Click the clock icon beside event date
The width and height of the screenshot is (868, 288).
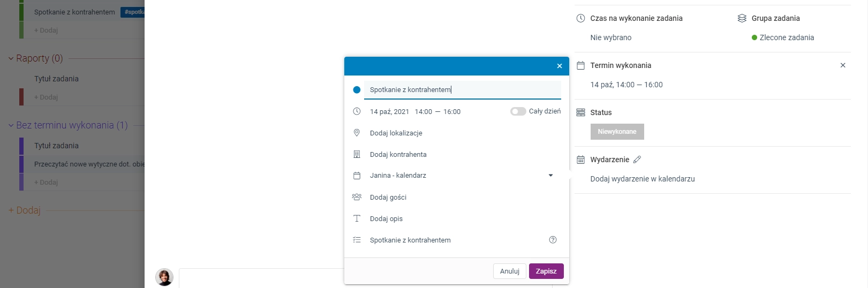[x=357, y=111]
